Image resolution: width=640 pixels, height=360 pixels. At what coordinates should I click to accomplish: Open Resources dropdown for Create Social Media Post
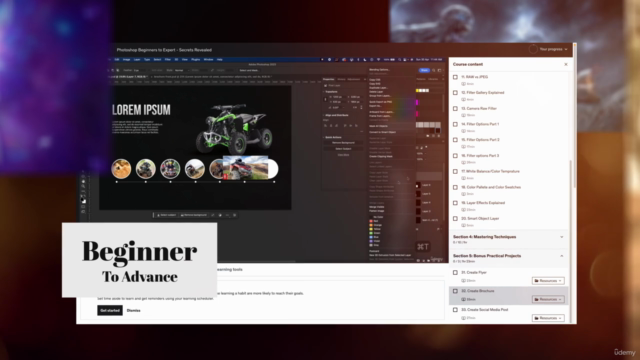pyautogui.click(x=548, y=318)
